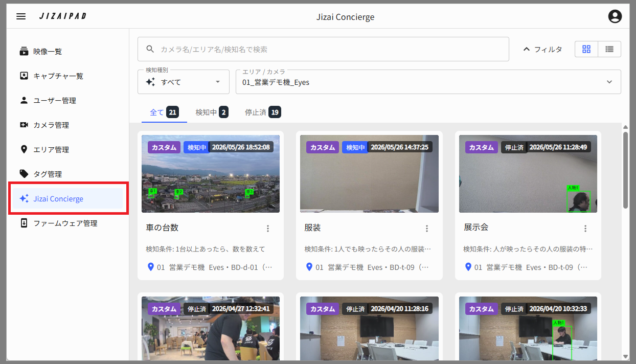The image size is (636, 364).
Task: Open カメラ管理 in sidebar
Action: tap(67, 125)
